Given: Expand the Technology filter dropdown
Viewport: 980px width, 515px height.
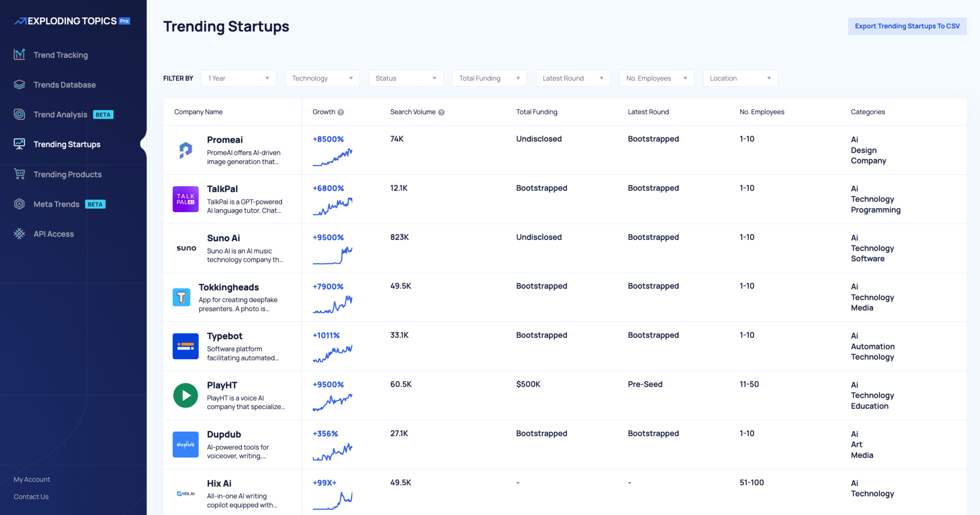Looking at the screenshot, I should (322, 78).
